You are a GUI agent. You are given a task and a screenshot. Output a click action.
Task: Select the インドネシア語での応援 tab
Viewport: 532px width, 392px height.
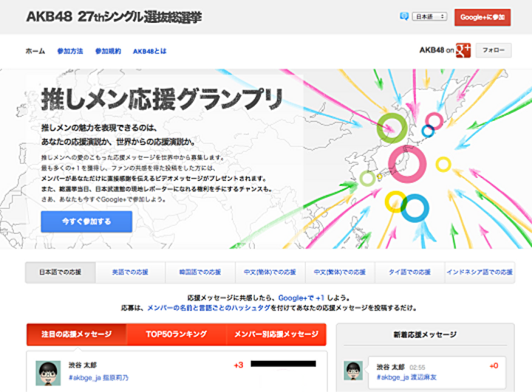pos(480,272)
